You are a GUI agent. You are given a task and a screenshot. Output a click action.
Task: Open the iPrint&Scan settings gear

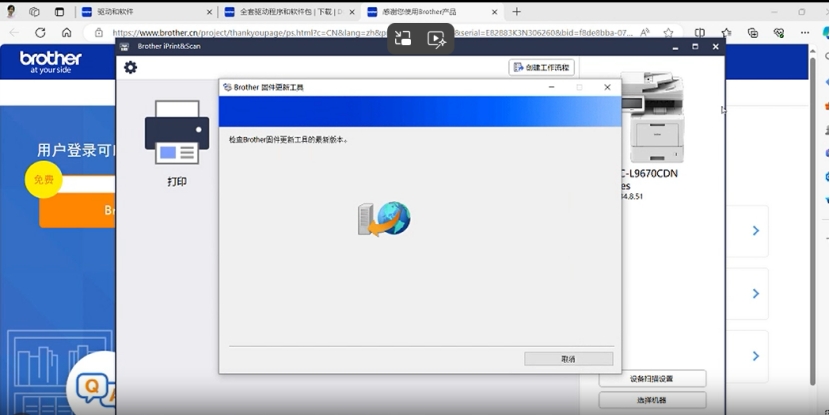click(x=130, y=67)
